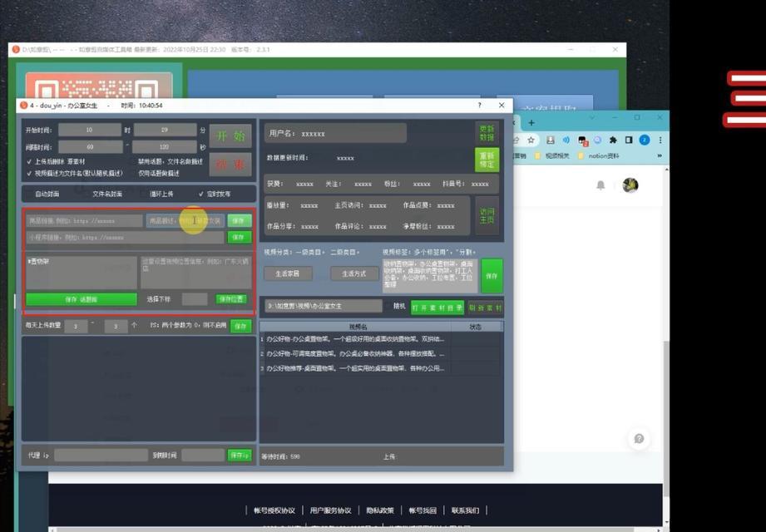
Task: Click the 保存位置 button
Action: point(231,299)
